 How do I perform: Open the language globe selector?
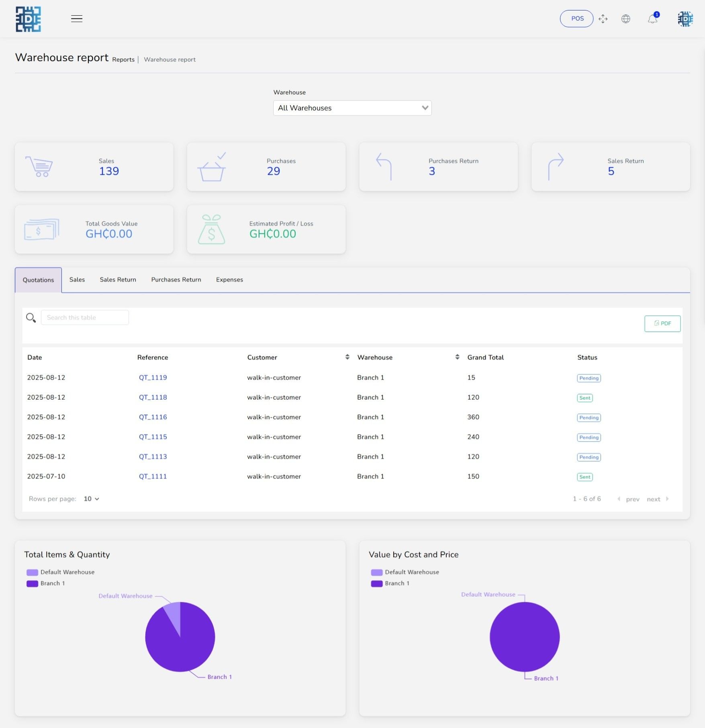626,19
